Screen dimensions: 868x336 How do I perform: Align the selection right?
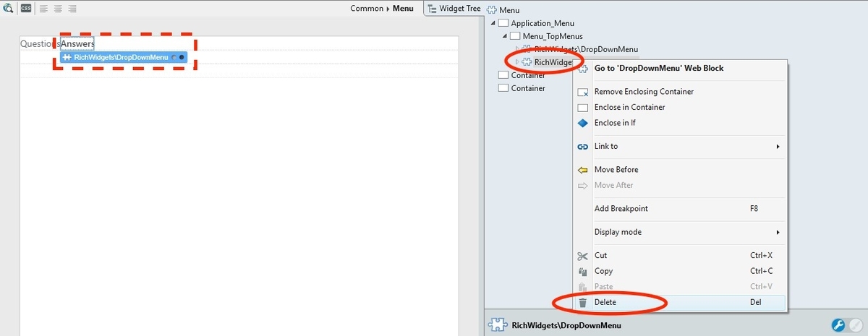click(x=72, y=9)
